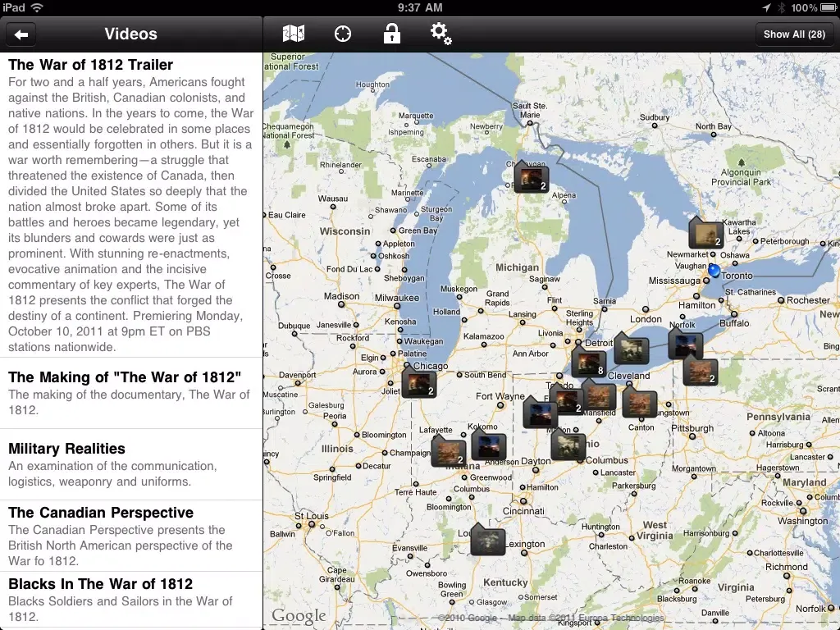Tap the marker near Lexington Kentucky
Image resolution: width=840 pixels, height=630 pixels.
[487, 540]
